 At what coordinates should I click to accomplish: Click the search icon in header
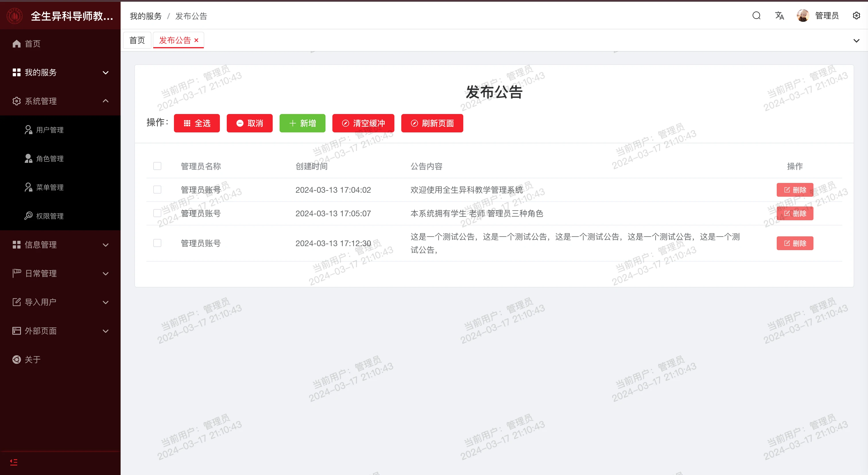[756, 16]
